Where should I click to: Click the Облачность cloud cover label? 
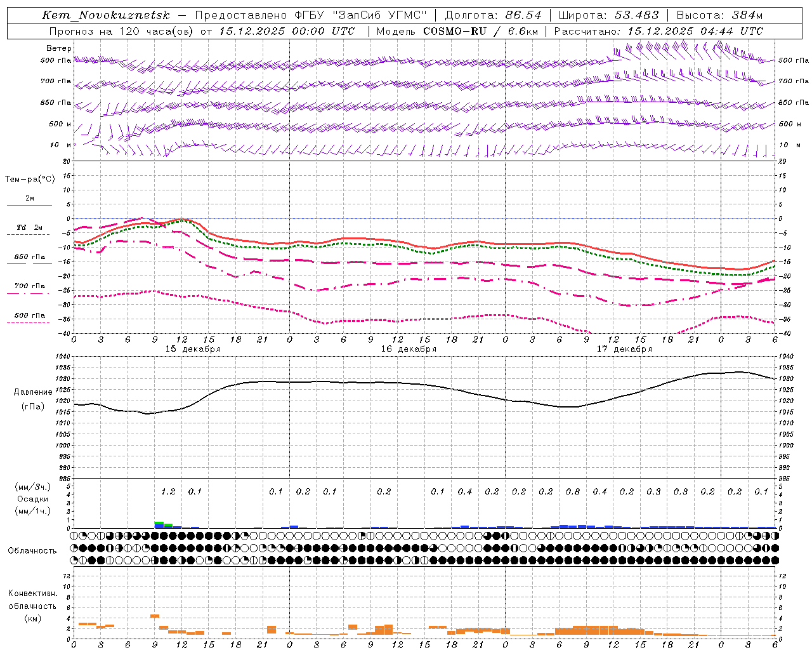[x=32, y=551]
